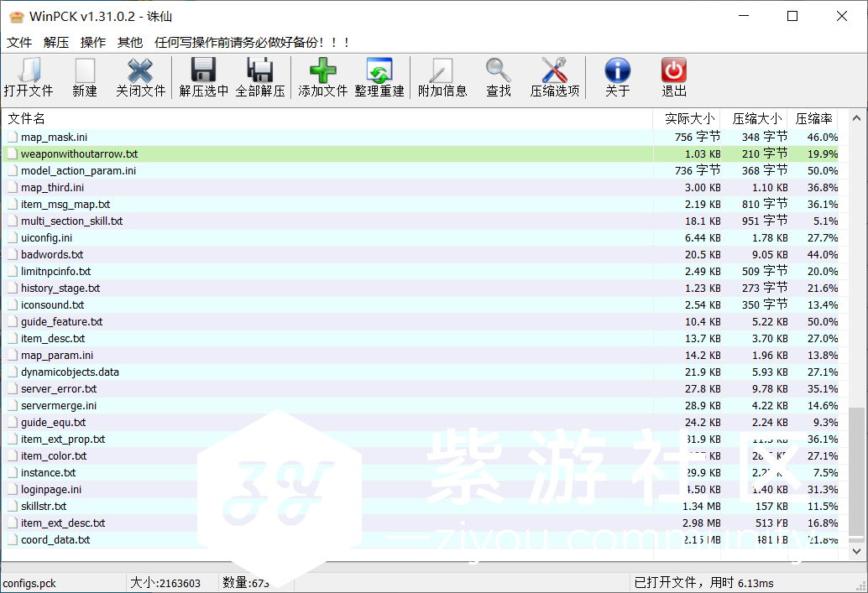Image resolution: width=868 pixels, height=593 pixels.
Task: Close the current file using 关闭文件
Action: pos(139,76)
